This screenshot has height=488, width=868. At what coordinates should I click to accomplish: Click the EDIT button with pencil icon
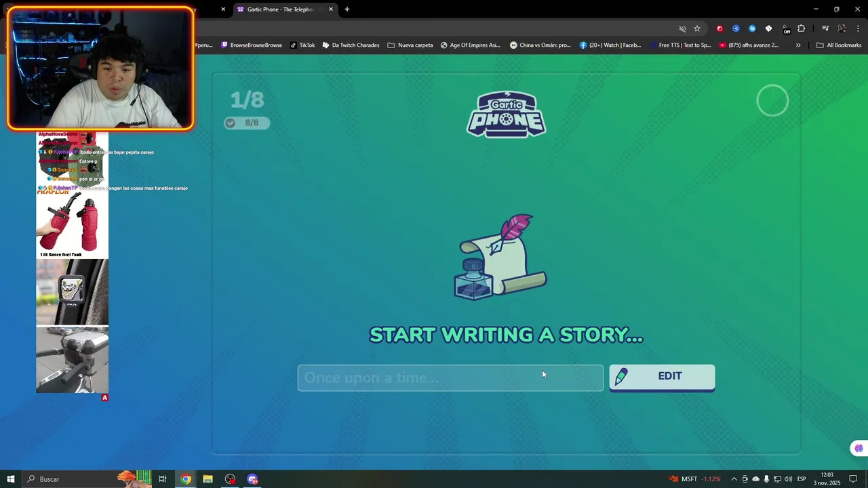pyautogui.click(x=662, y=378)
